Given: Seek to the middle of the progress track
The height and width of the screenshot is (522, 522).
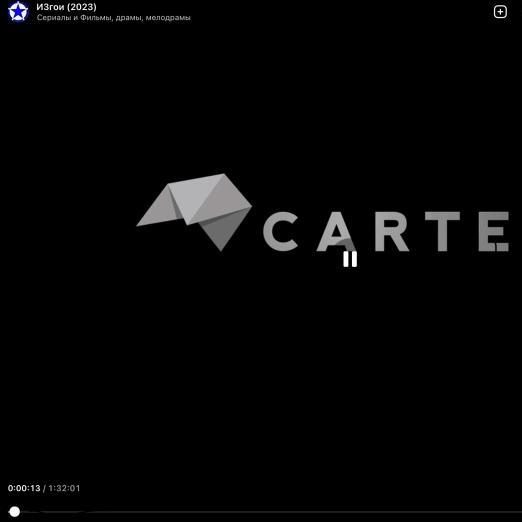Looking at the screenshot, I should pyautogui.click(x=265, y=512).
